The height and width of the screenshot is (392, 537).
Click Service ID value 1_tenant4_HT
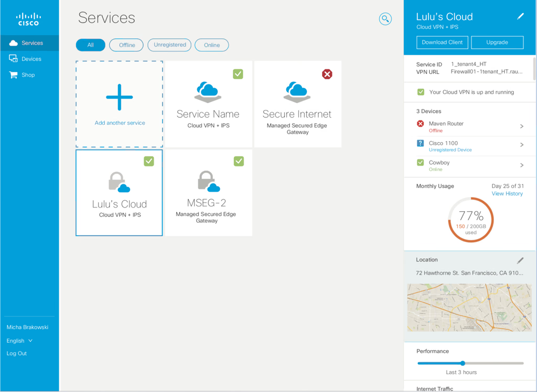coord(469,64)
